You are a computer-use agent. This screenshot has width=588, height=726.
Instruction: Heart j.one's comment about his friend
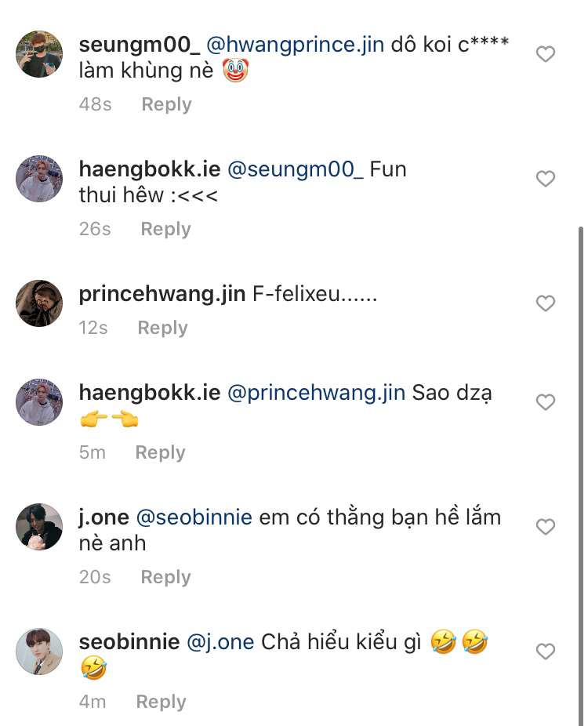[545, 527]
